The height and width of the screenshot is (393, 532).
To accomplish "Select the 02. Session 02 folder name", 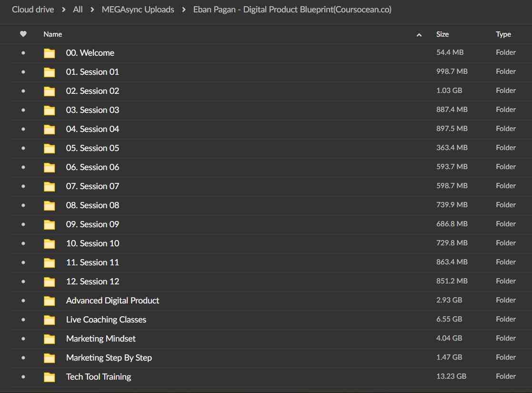I will (92, 91).
